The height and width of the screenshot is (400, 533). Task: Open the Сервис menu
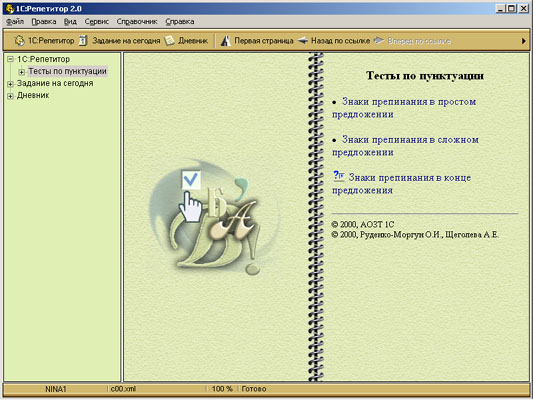97,21
